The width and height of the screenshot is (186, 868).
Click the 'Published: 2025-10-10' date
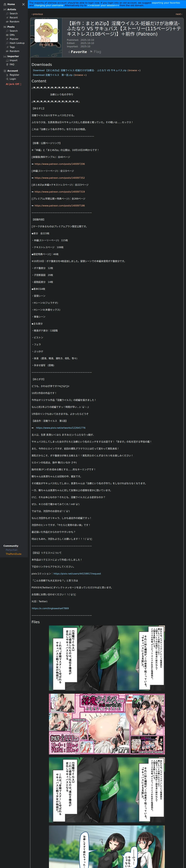[80, 40]
